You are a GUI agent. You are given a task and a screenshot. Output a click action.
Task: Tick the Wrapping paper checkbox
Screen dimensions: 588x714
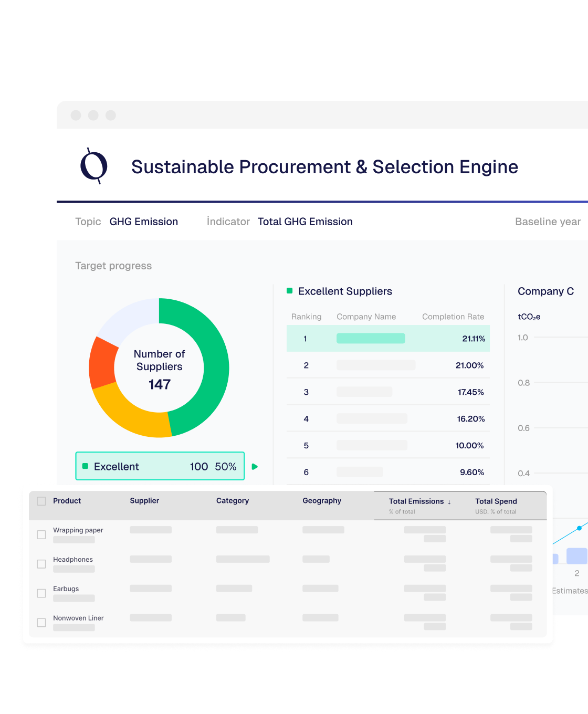tap(41, 534)
